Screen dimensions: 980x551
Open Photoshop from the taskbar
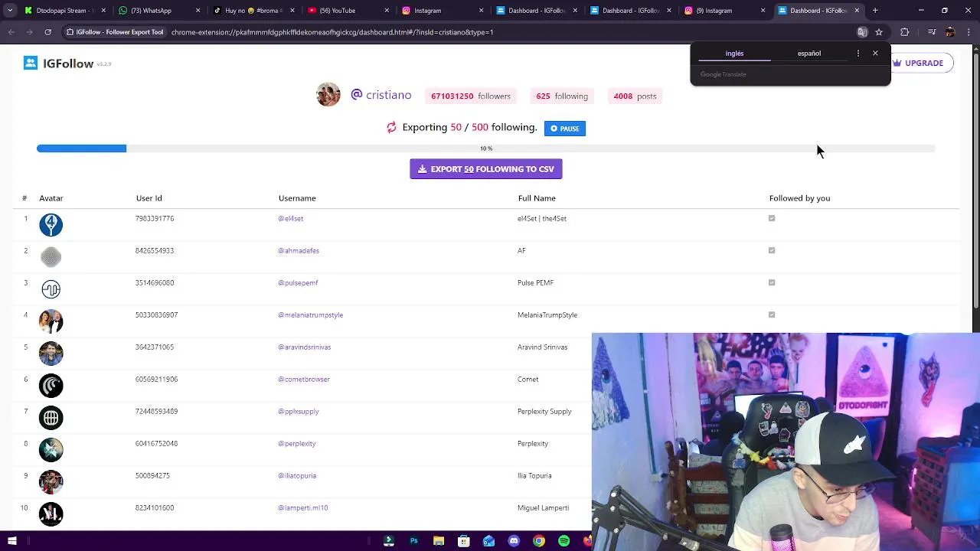(x=413, y=541)
